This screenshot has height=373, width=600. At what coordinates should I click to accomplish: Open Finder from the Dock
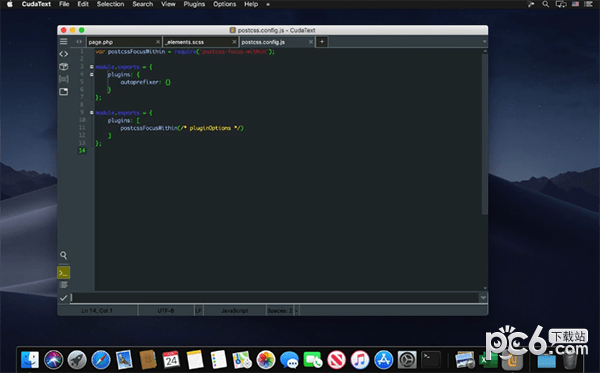click(30, 360)
